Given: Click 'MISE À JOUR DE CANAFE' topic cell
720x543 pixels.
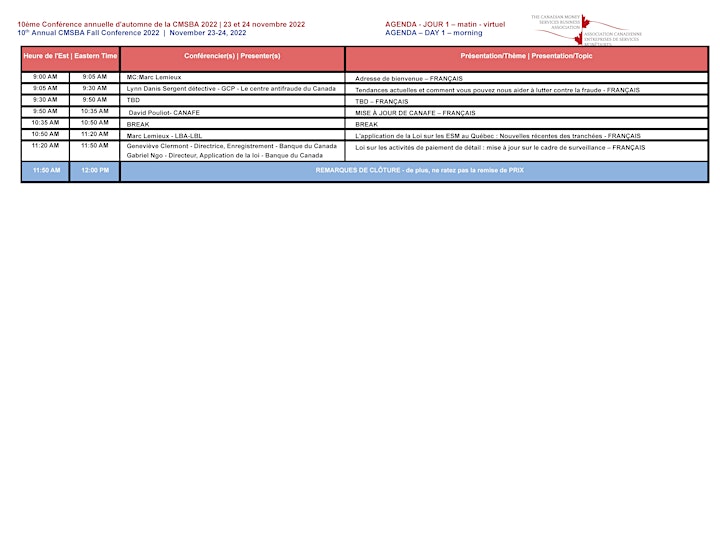Looking at the screenshot, I should pyautogui.click(x=526, y=112).
